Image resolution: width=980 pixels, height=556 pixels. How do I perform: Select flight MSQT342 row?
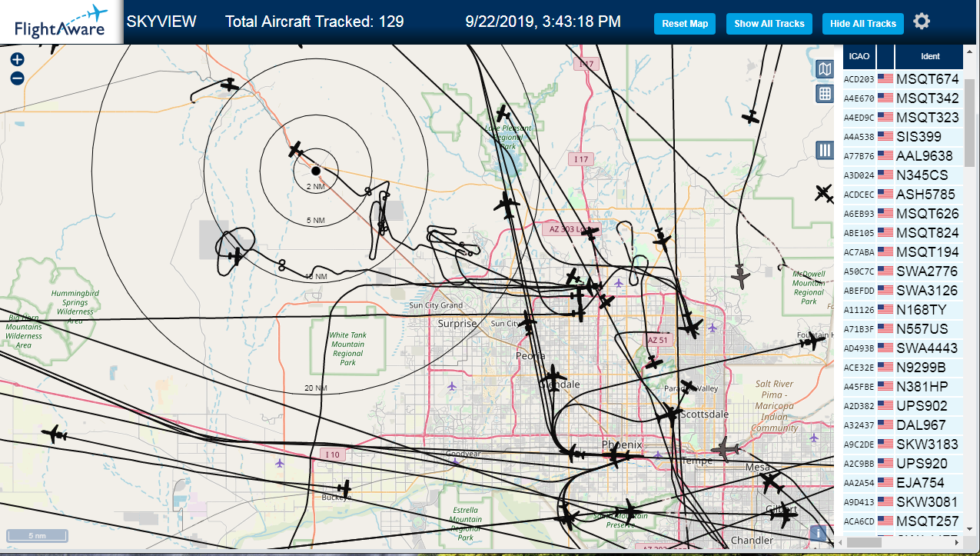[x=903, y=98]
